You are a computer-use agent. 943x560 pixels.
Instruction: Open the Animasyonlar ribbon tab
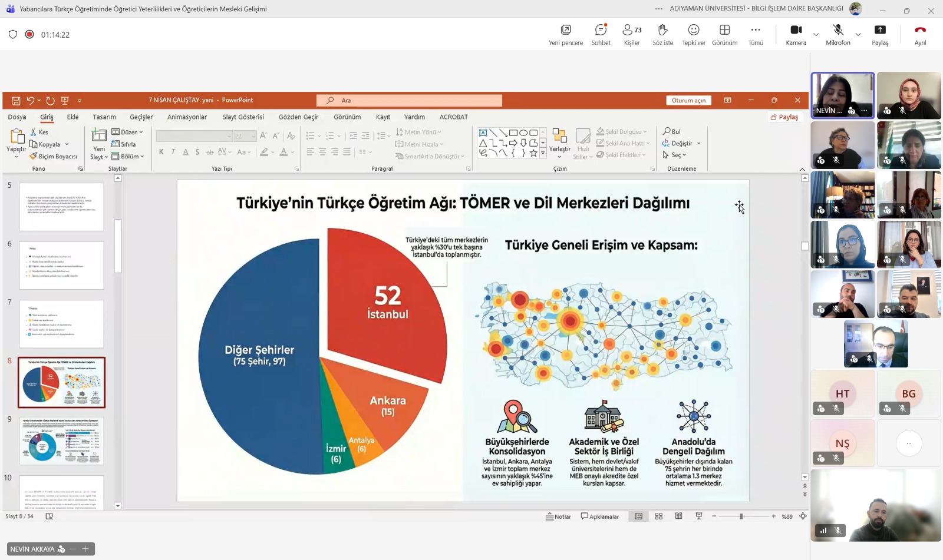[187, 117]
